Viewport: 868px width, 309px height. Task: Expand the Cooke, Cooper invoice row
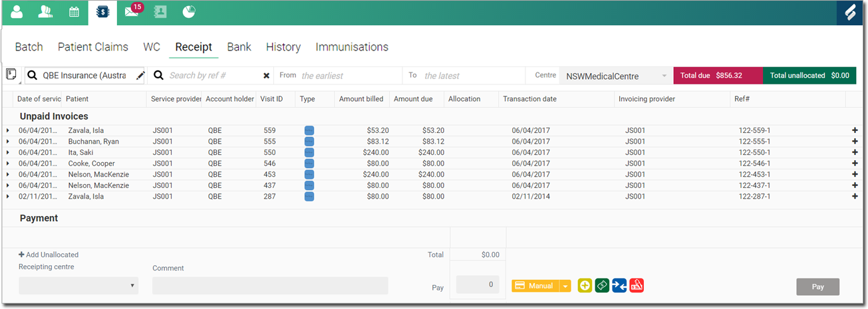(x=8, y=163)
